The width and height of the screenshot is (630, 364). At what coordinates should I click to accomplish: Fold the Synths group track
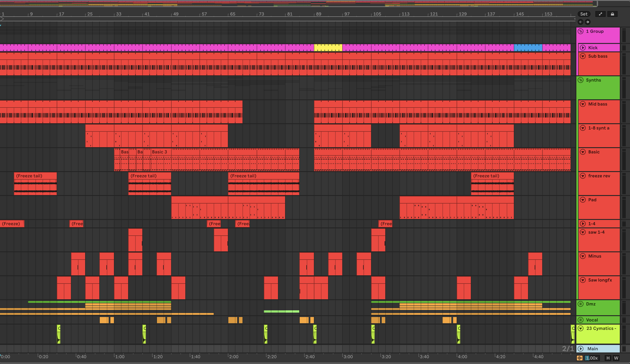(x=581, y=80)
